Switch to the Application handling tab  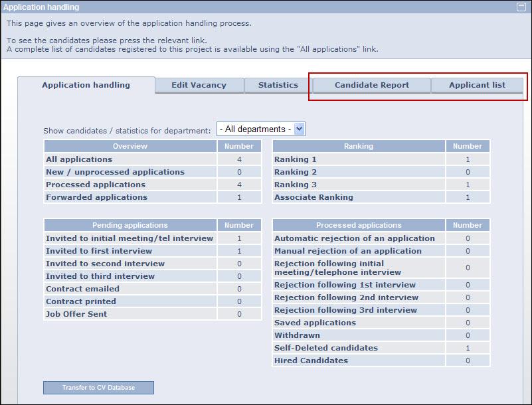pos(86,85)
